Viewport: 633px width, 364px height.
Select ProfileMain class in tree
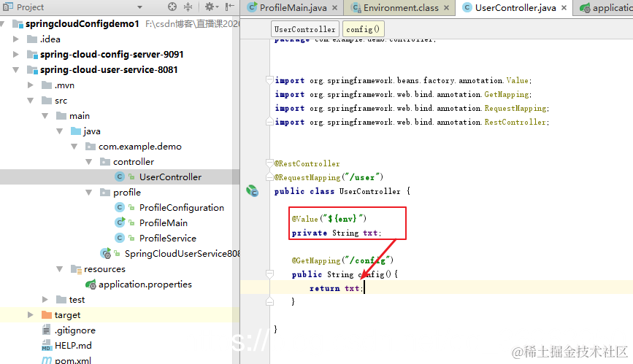point(163,223)
